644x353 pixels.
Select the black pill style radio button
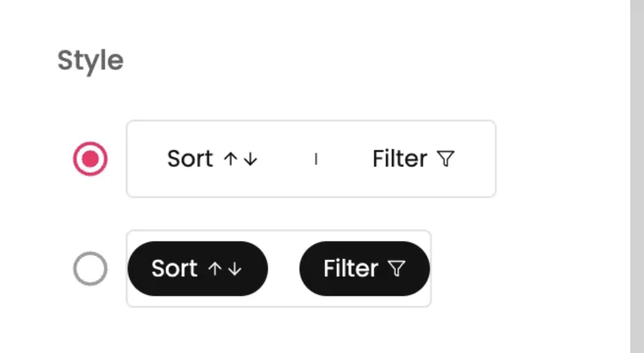[x=90, y=269]
